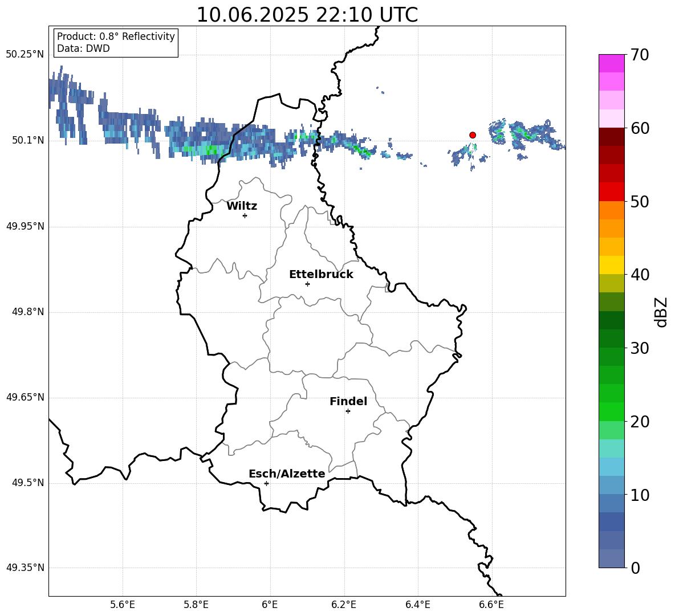675x616 pixels.
Task: Click the red dot radar marker
Action: [x=472, y=135]
